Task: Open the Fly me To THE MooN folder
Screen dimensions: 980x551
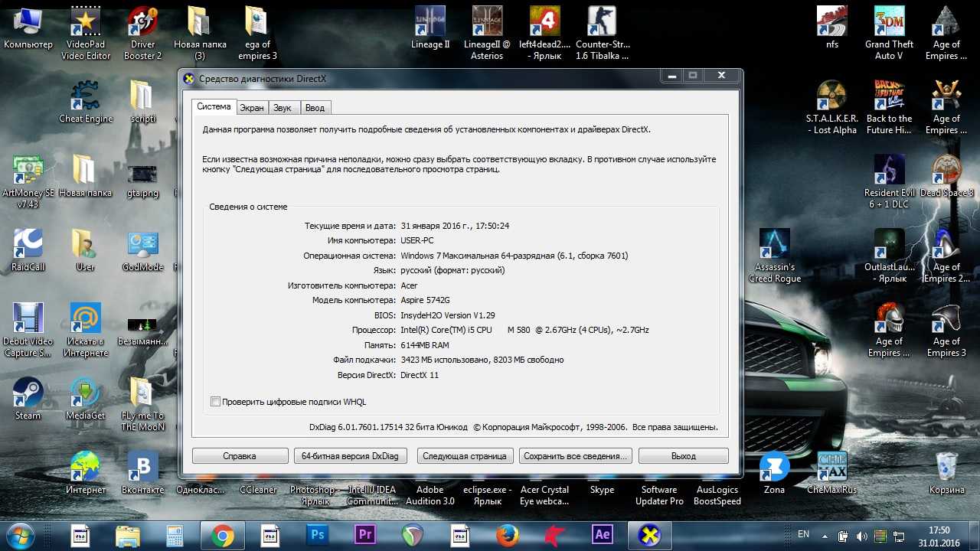Action: click(143, 404)
